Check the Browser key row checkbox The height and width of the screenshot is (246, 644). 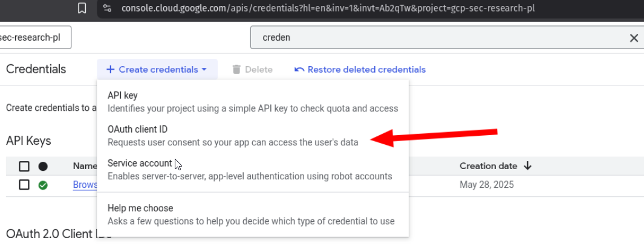tap(24, 185)
